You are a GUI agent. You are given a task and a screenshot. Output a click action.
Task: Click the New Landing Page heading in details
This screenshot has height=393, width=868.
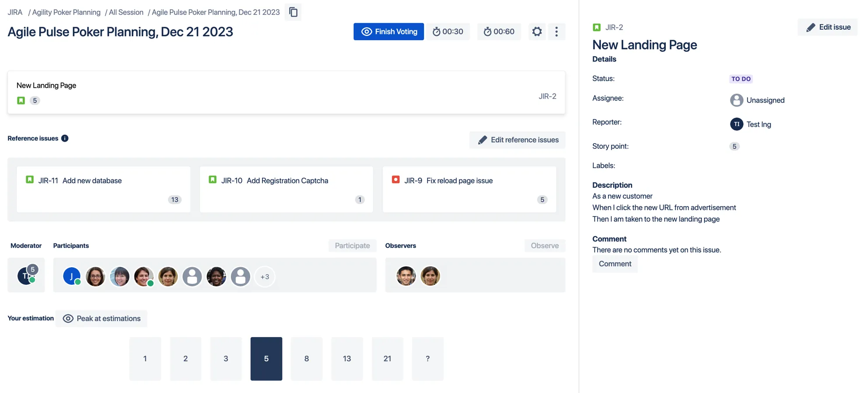click(x=644, y=45)
